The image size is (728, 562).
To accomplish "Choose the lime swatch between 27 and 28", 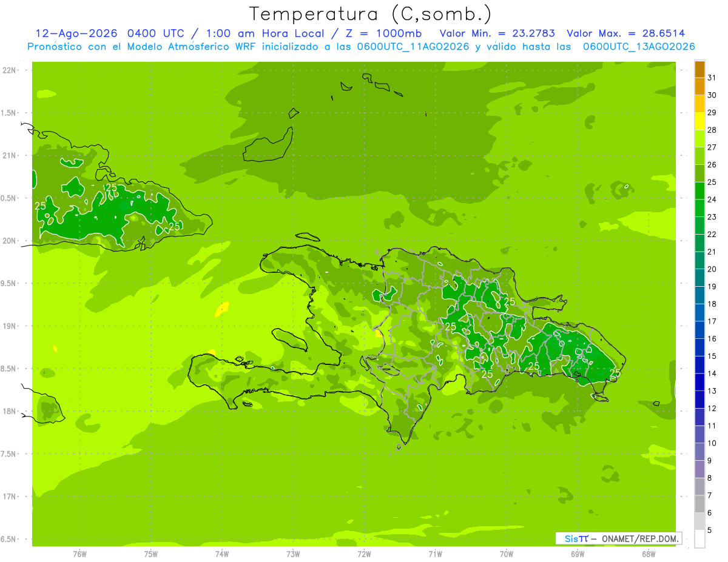I will [x=699, y=138].
